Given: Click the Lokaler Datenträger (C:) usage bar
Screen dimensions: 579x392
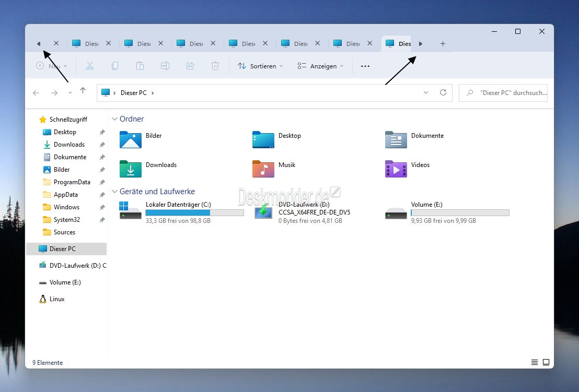Looking at the screenshot, I should coord(194,213).
